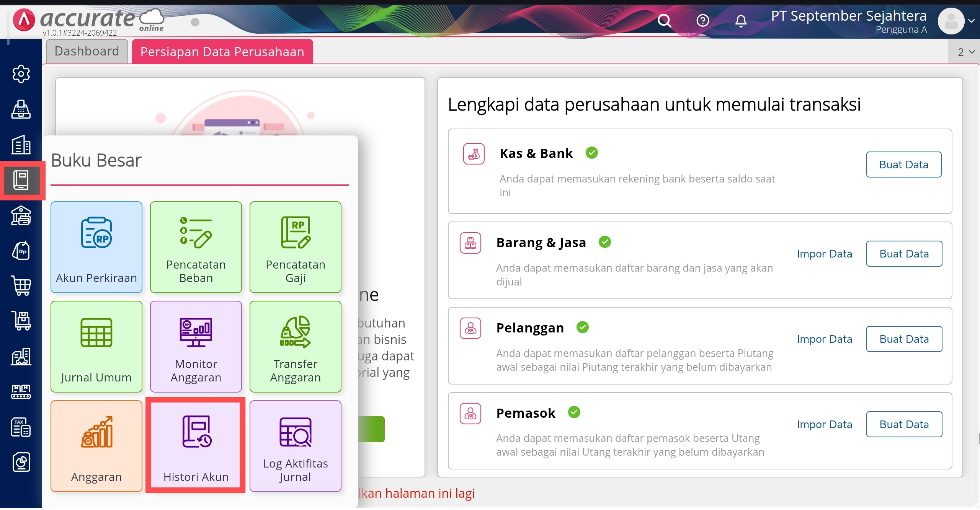Click the tax report sidebar icon
The width and height of the screenshot is (980, 510).
[21, 427]
